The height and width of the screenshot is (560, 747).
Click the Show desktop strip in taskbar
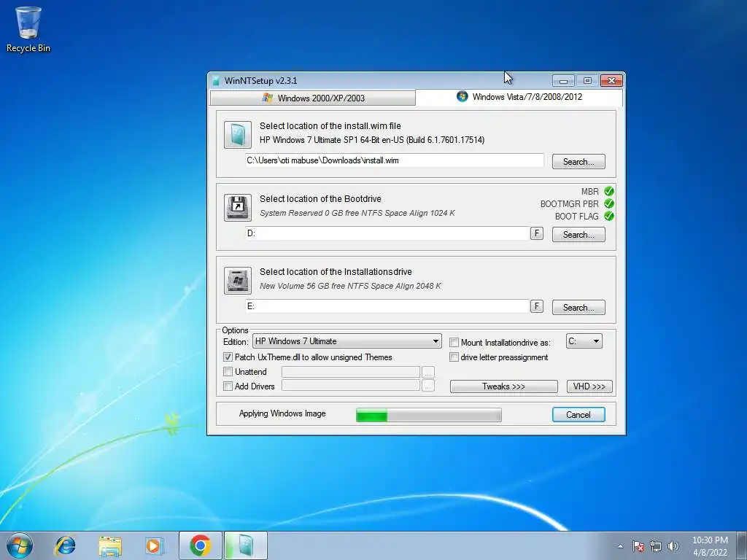[x=741, y=545]
